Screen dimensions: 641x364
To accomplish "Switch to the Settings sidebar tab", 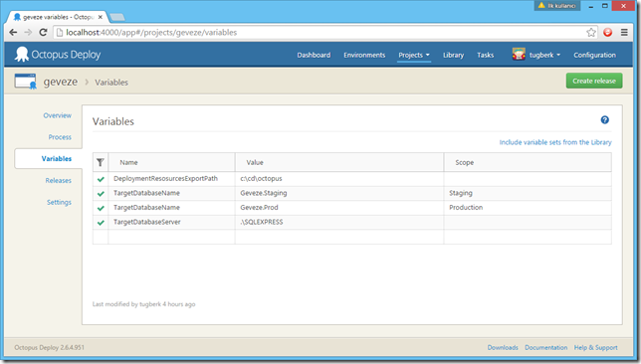I will (x=59, y=202).
